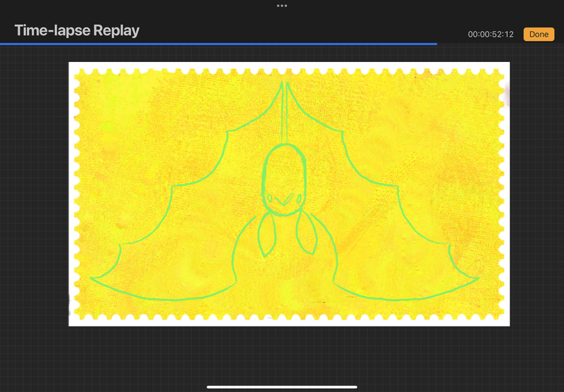Viewport: 564px width, 392px height.
Task: Tap the Done button
Action: point(539,34)
